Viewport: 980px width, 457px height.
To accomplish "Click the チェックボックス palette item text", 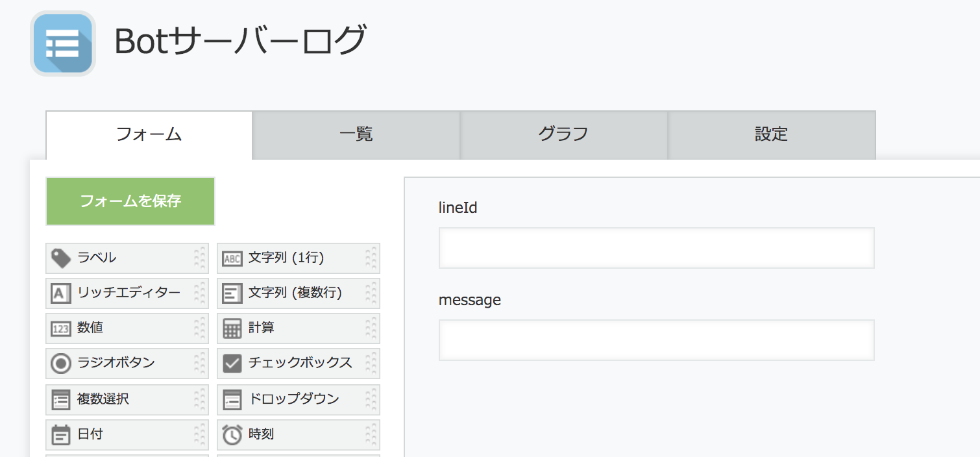I will coord(300,363).
